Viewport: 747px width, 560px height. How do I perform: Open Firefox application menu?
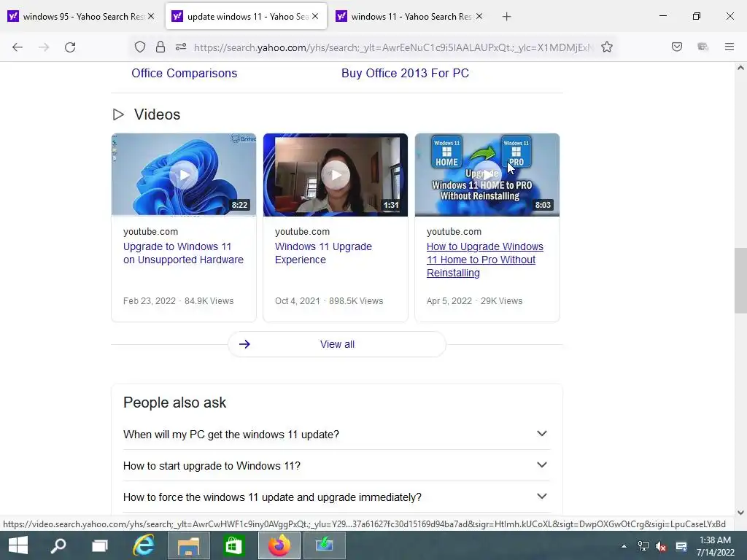click(x=729, y=47)
